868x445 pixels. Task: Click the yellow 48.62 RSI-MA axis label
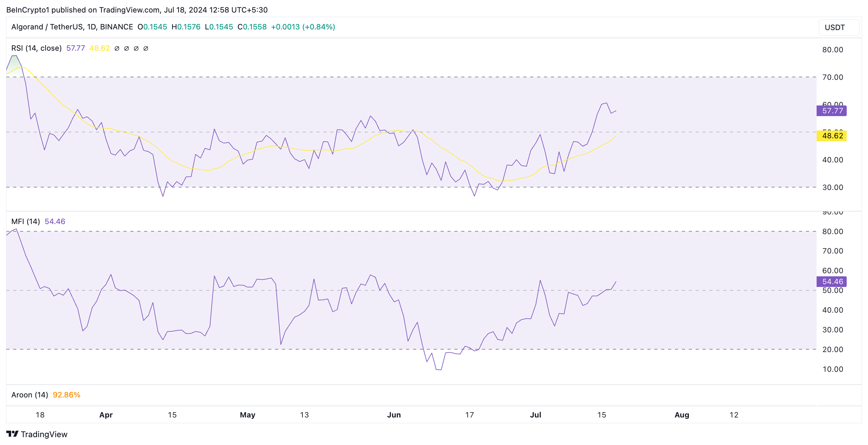[x=831, y=136]
